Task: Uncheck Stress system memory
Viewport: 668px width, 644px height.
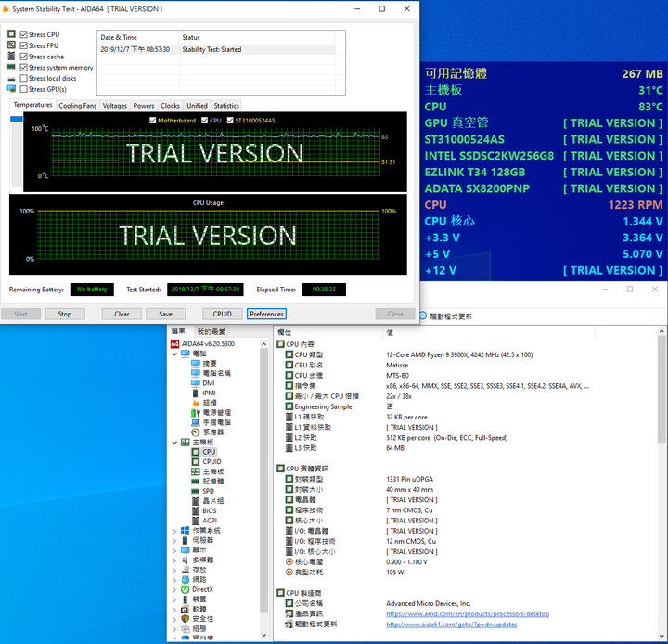Action: tap(24, 68)
